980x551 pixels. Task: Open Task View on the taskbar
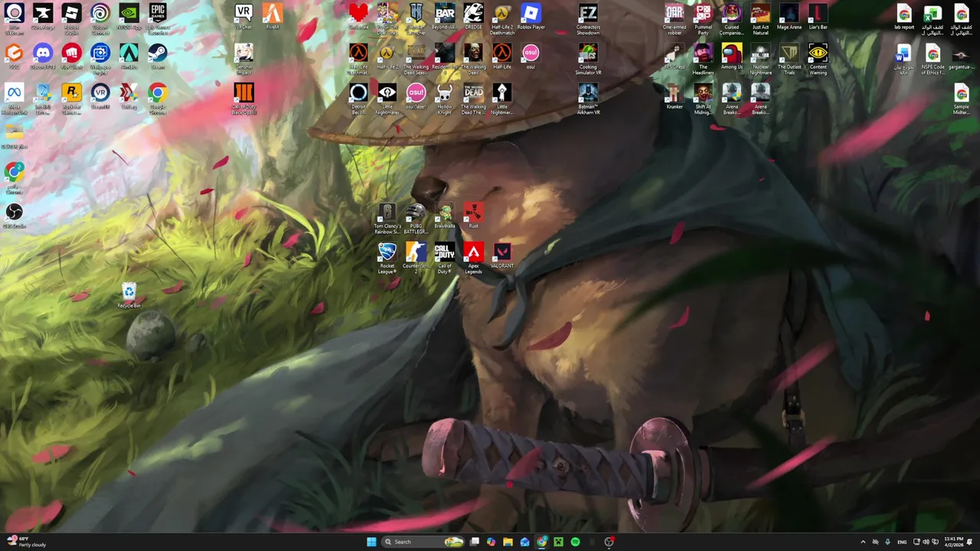tap(475, 542)
